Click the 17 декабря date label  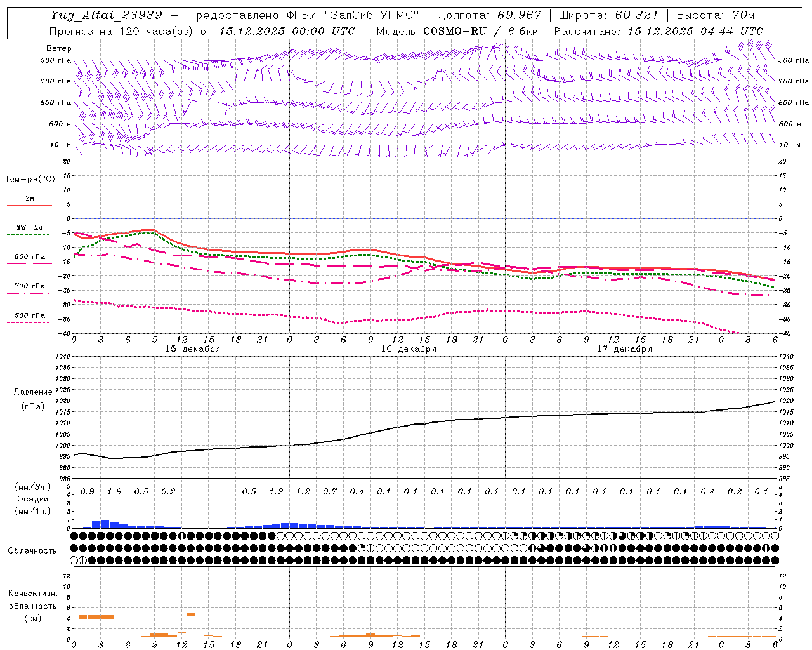click(x=624, y=349)
